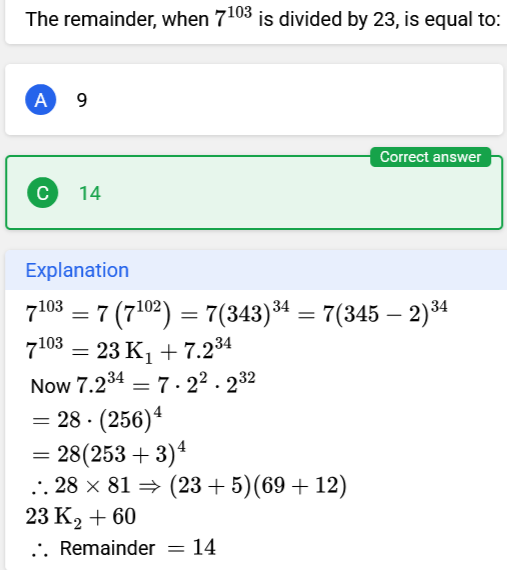The height and width of the screenshot is (570, 507).
Task: Click the 7(345 − 2)^34 term
Action: click(385, 313)
